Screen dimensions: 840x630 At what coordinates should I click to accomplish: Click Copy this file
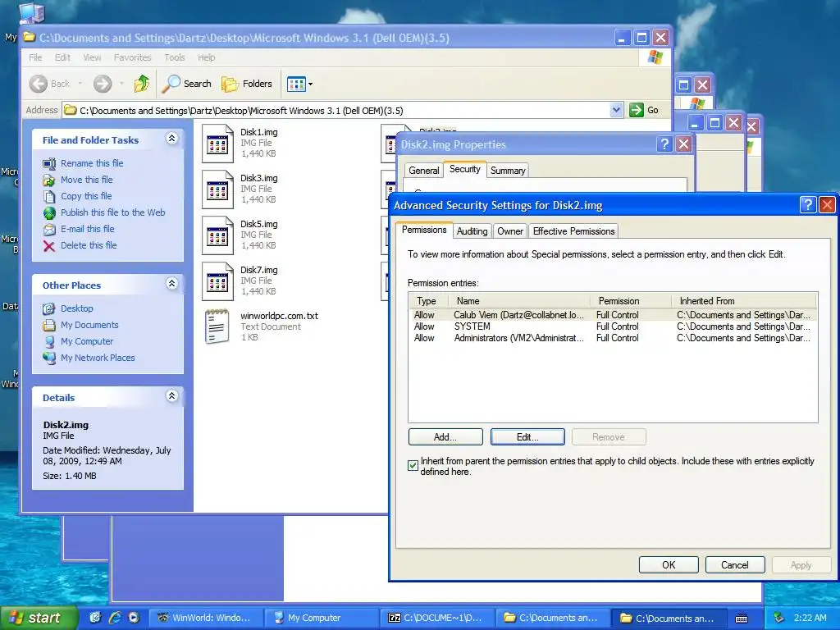tap(85, 196)
